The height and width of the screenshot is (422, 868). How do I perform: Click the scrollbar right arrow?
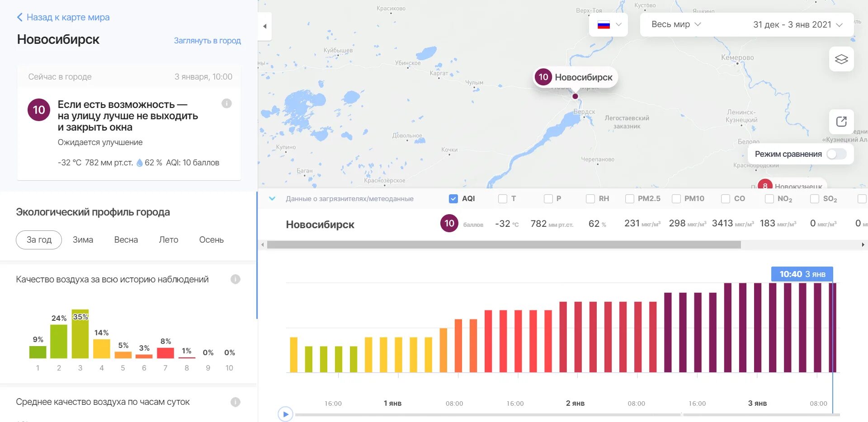click(863, 245)
